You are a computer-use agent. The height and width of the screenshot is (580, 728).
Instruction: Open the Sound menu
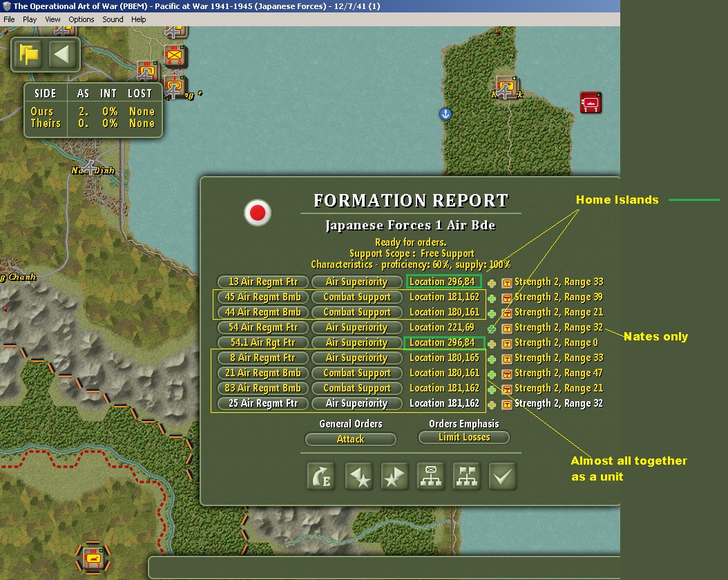[x=113, y=19]
